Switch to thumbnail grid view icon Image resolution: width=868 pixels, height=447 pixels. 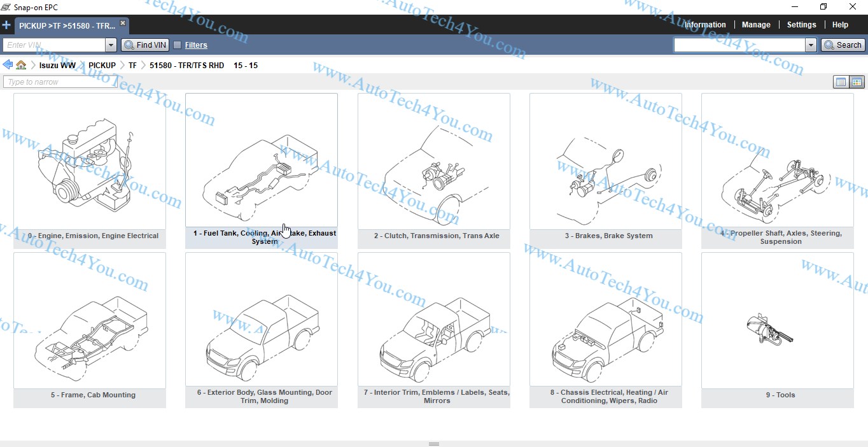857,82
